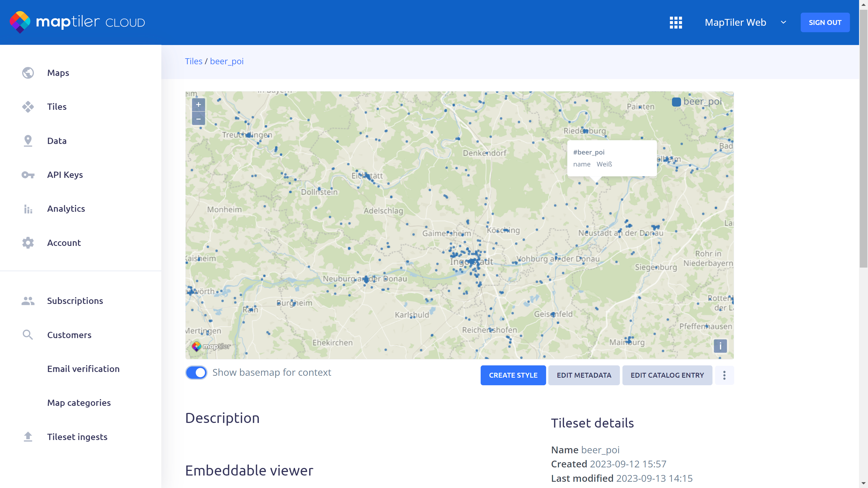Screen dimensions: 868x488
Task: Click the beer_poi breadcrumb link
Action: tap(227, 61)
